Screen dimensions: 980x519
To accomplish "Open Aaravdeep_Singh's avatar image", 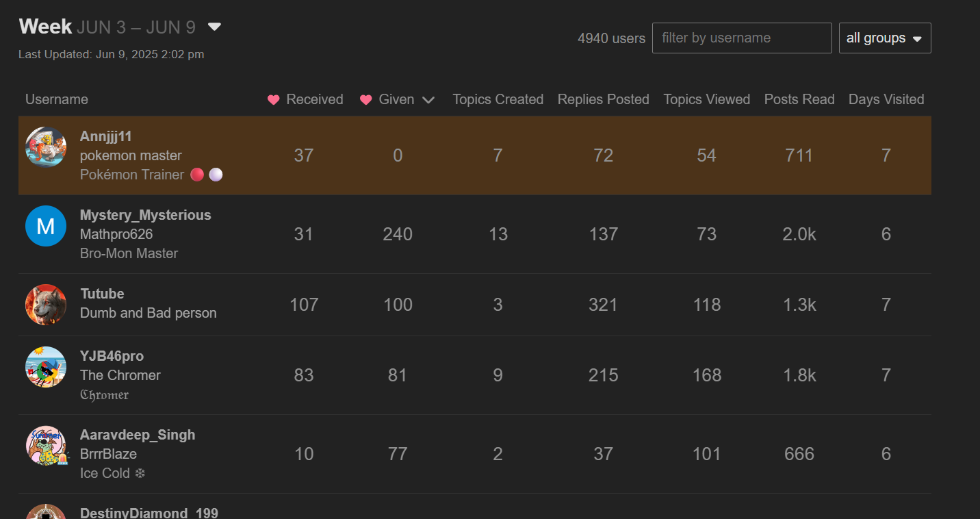I will click(x=46, y=446).
